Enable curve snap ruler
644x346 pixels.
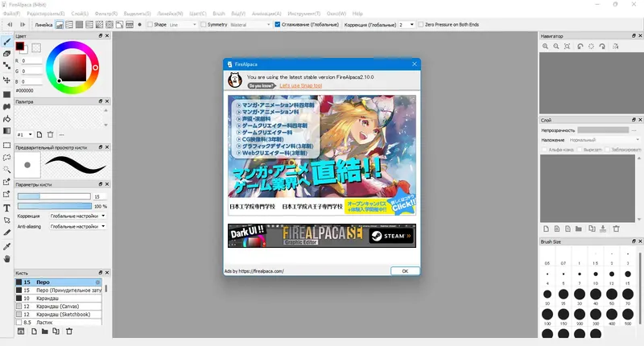click(119, 25)
